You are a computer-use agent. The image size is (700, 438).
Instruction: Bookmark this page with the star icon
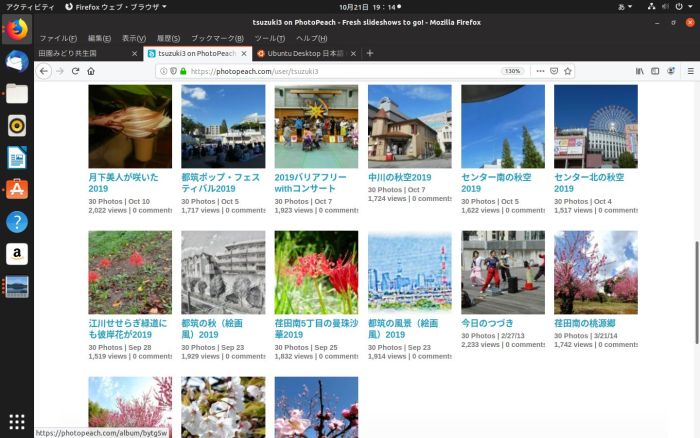[x=567, y=71]
